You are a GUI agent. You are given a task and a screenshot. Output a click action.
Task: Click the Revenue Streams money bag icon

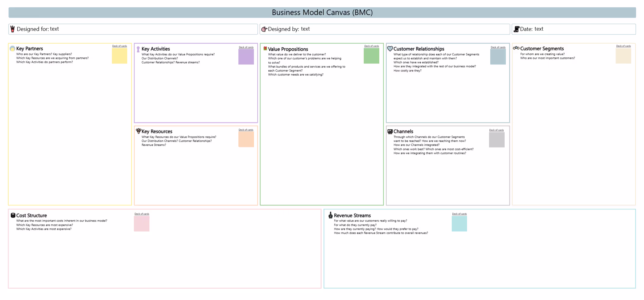pos(330,215)
